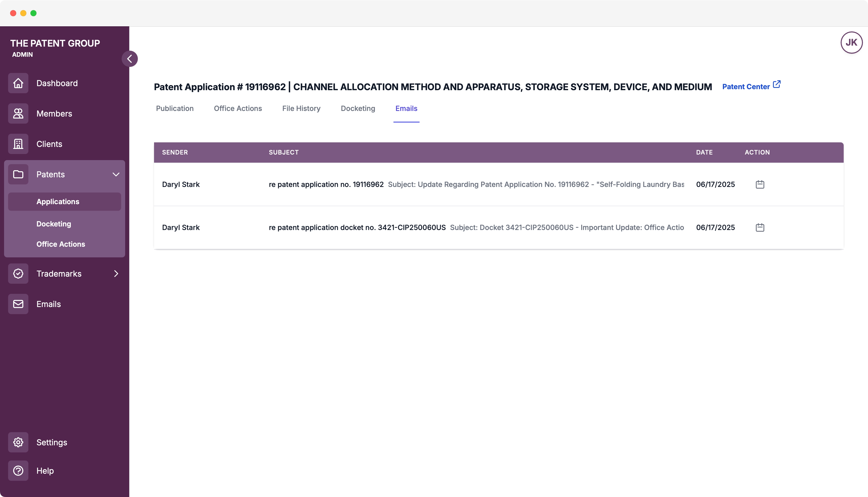Collapse the Patents menu chevron
Screen dimensions: 868x497
116,175
